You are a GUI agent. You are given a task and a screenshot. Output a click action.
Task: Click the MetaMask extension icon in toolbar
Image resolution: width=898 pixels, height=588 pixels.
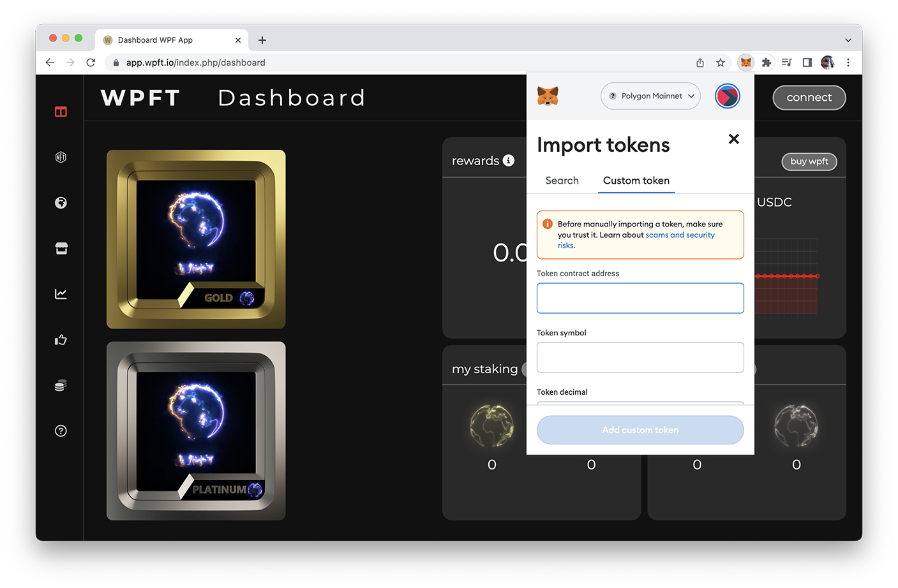(x=745, y=62)
